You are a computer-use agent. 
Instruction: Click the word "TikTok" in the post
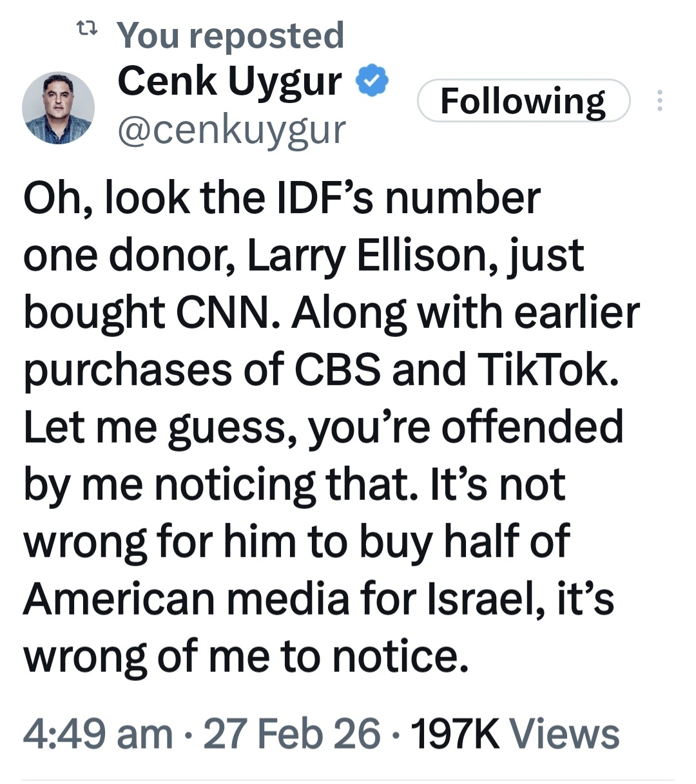pyautogui.click(x=544, y=370)
